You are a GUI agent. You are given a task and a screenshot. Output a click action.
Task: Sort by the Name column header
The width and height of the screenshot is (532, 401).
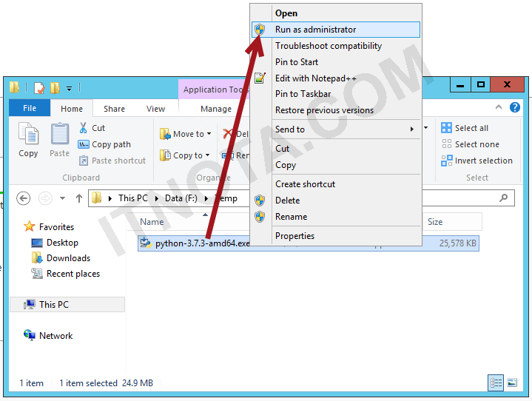(x=152, y=222)
